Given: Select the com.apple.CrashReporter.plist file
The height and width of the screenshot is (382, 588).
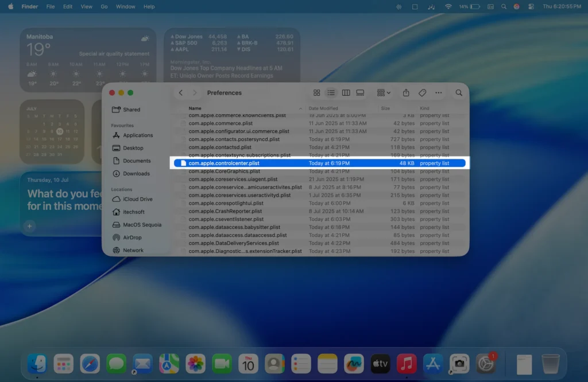Looking at the screenshot, I should point(224,211).
